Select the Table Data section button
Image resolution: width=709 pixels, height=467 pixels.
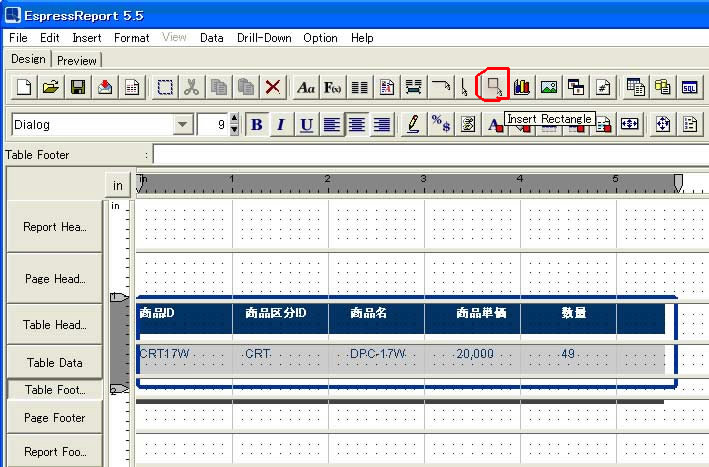[x=54, y=363]
